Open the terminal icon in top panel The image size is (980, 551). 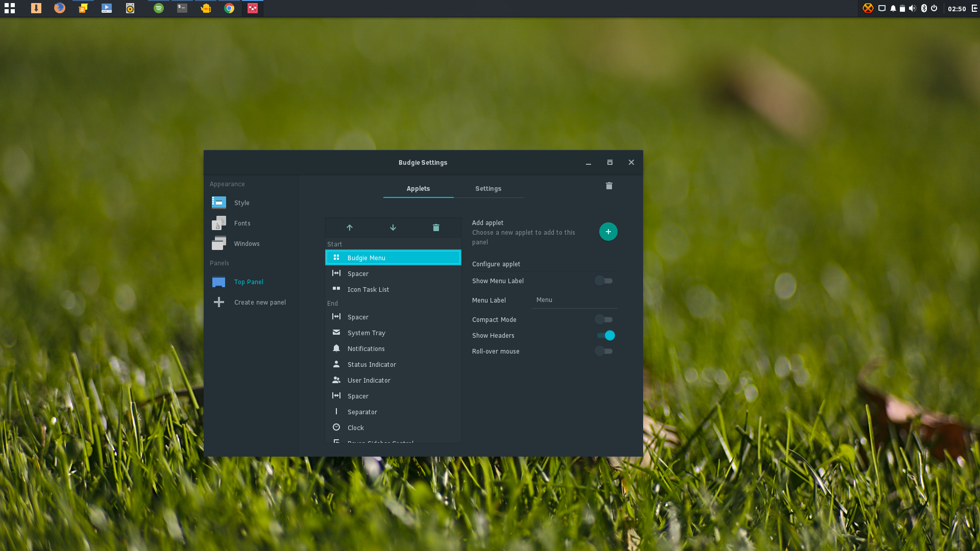(182, 8)
